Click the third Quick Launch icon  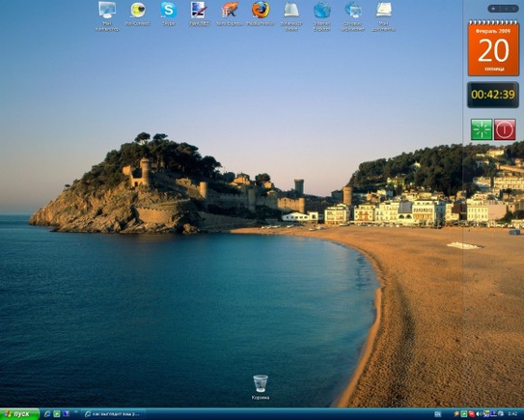67,414
